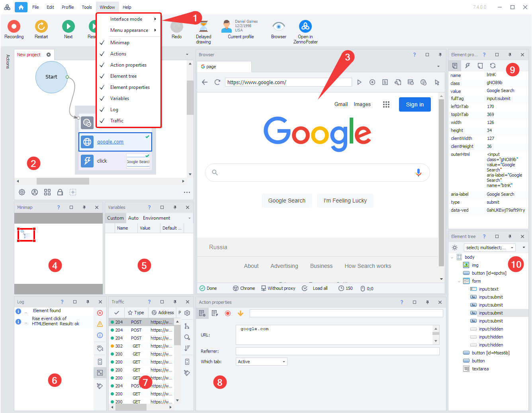The image size is (532, 413).
Task: Click the Delayed drawing hourglass icon
Action: coord(203,27)
